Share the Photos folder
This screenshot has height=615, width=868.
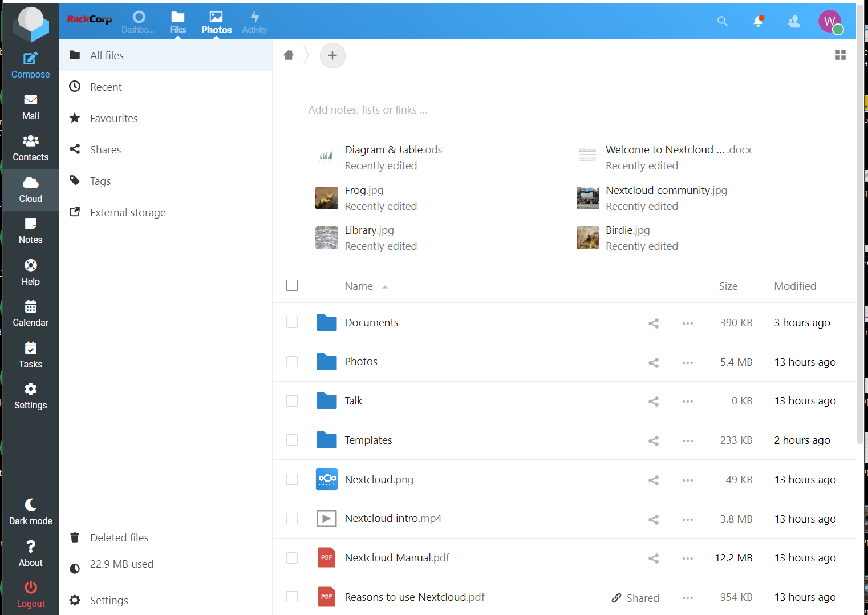654,363
